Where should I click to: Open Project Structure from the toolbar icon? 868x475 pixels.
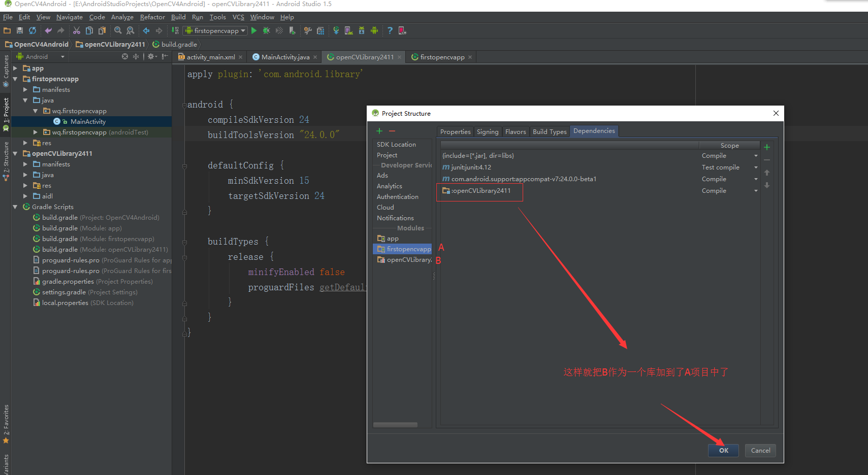pyautogui.click(x=320, y=30)
